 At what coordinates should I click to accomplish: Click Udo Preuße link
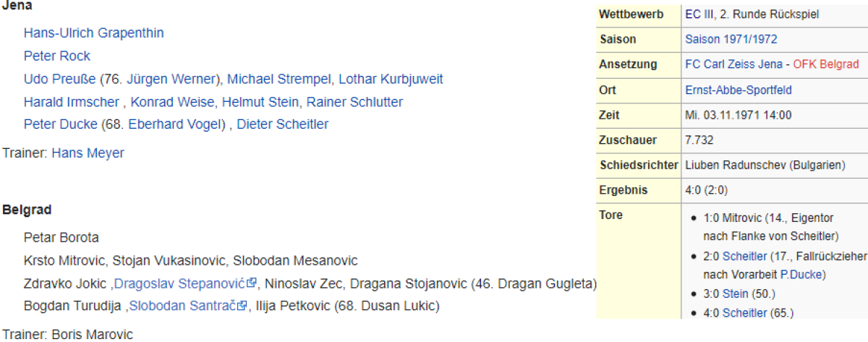tap(60, 79)
